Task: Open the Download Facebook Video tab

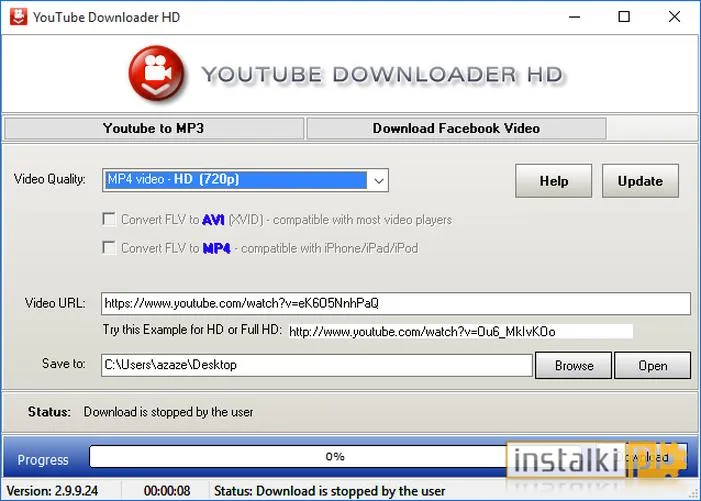Action: [456, 128]
